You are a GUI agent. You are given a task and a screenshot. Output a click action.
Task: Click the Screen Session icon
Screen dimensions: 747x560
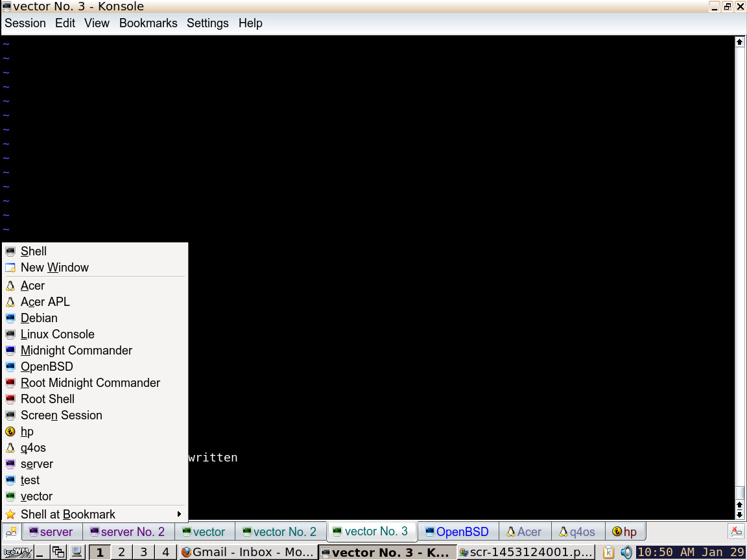click(x=10, y=415)
